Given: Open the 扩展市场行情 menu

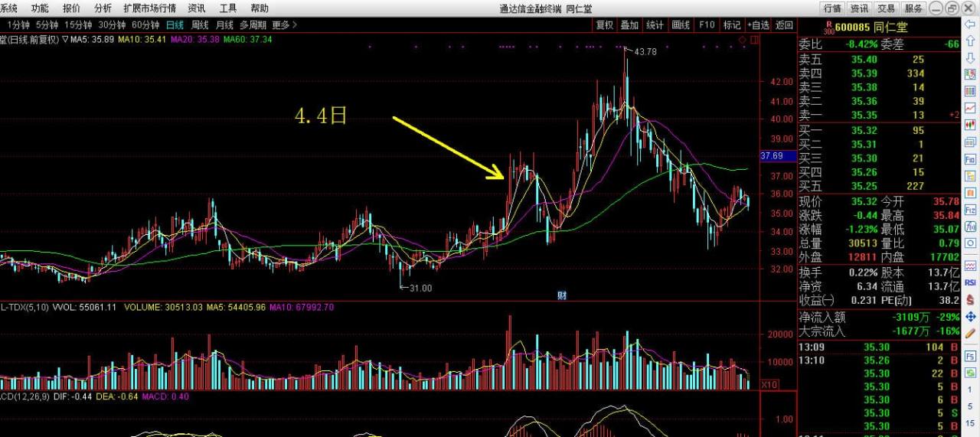Looking at the screenshot, I should [149, 8].
